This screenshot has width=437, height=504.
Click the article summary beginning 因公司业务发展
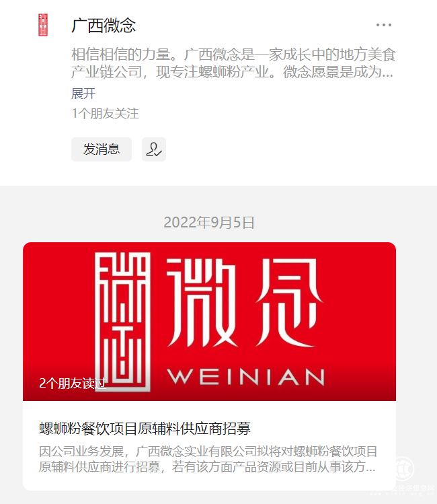(x=208, y=459)
